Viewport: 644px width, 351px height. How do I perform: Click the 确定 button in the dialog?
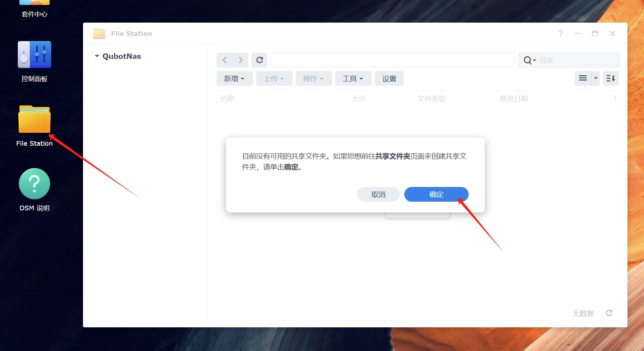point(436,194)
